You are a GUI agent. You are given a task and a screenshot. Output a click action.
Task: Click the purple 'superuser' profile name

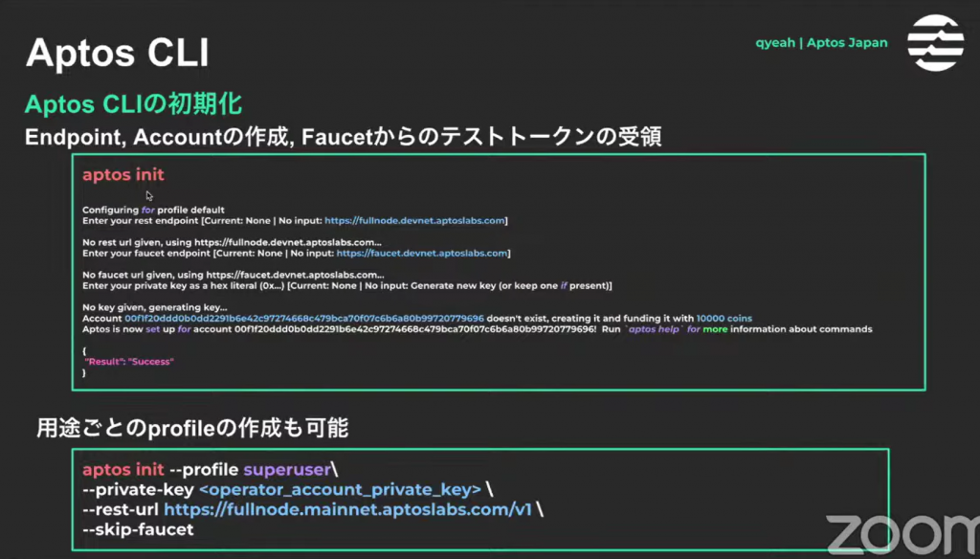(x=285, y=469)
